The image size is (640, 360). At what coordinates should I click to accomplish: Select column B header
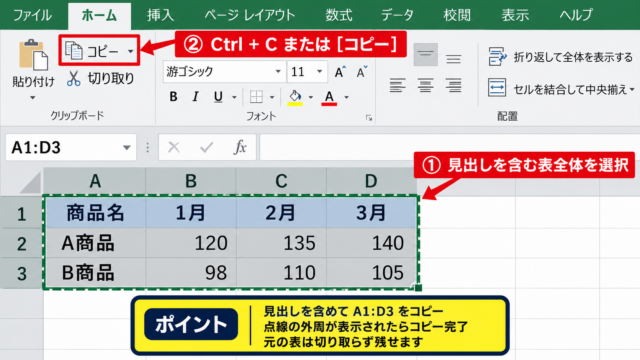(x=191, y=181)
